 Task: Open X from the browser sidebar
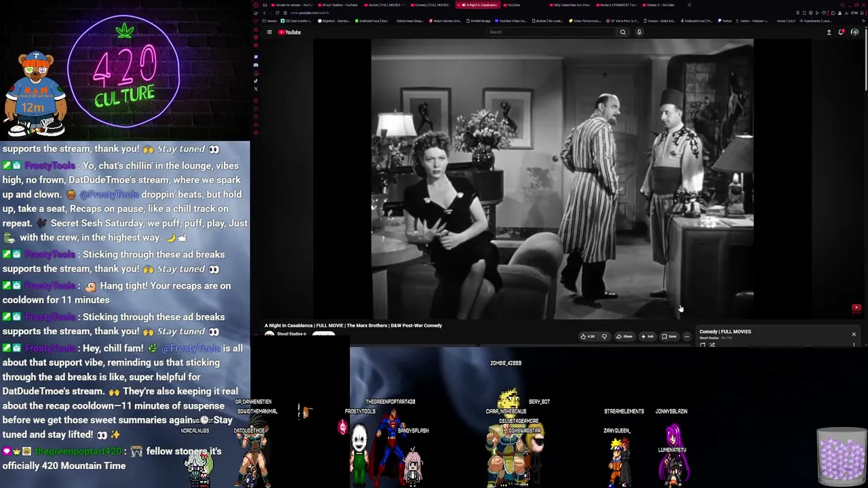click(256, 89)
